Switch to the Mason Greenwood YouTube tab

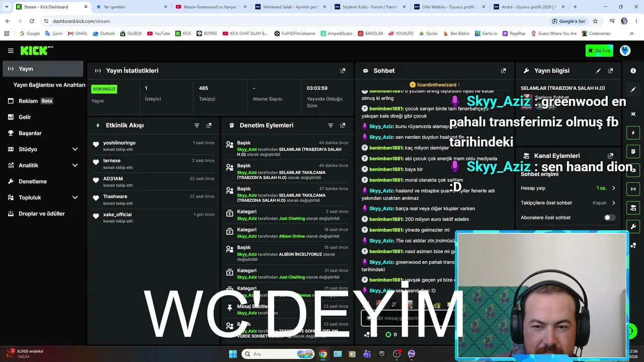point(211,7)
